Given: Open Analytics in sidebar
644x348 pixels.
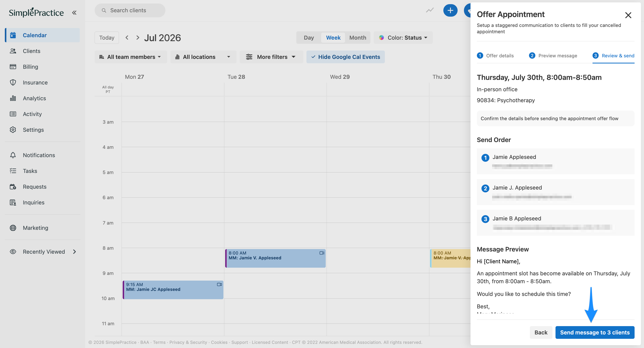Looking at the screenshot, I should click(34, 98).
